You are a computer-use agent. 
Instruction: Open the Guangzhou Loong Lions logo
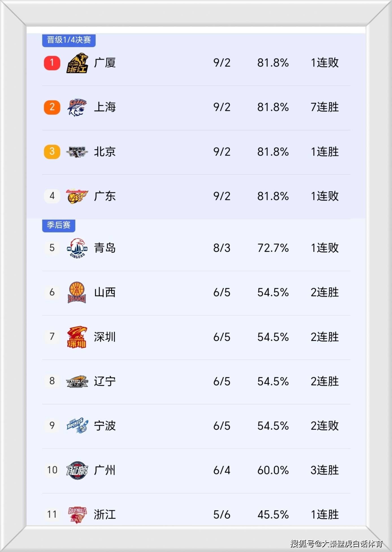click(x=77, y=470)
